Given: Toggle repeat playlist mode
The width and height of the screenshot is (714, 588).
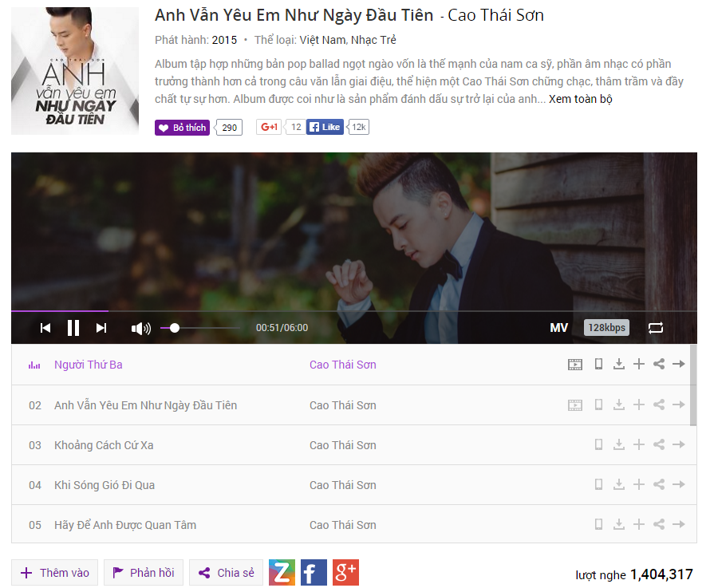Looking at the screenshot, I should (655, 327).
